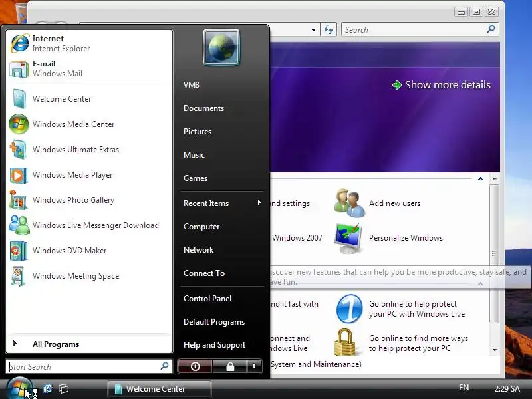Click scrollbar down arrow in Welcome Center

click(495, 350)
